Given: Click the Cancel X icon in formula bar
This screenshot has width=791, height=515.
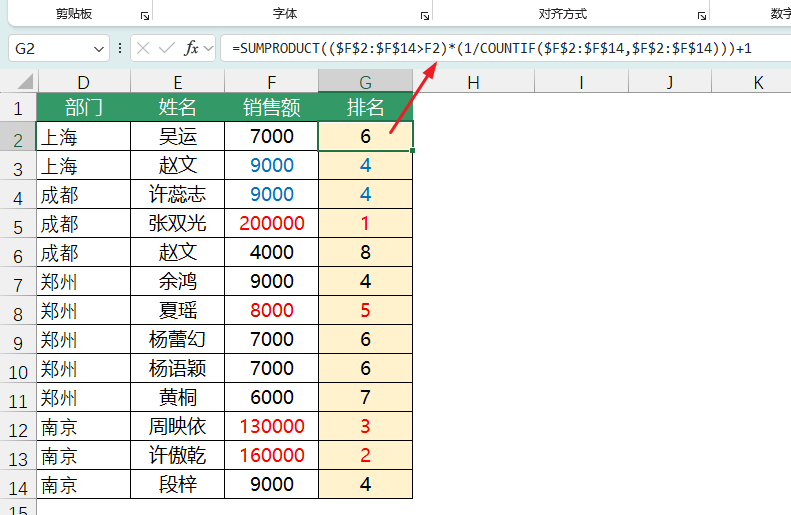Looking at the screenshot, I should [x=143, y=48].
